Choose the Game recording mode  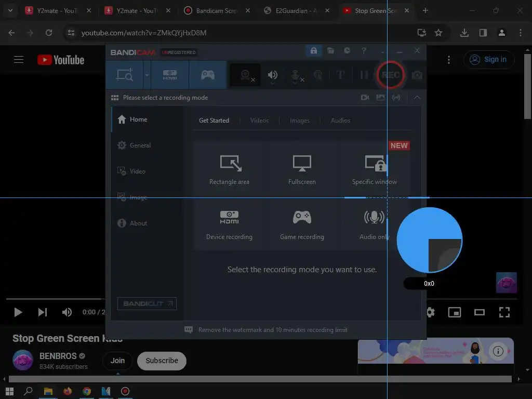click(302, 224)
